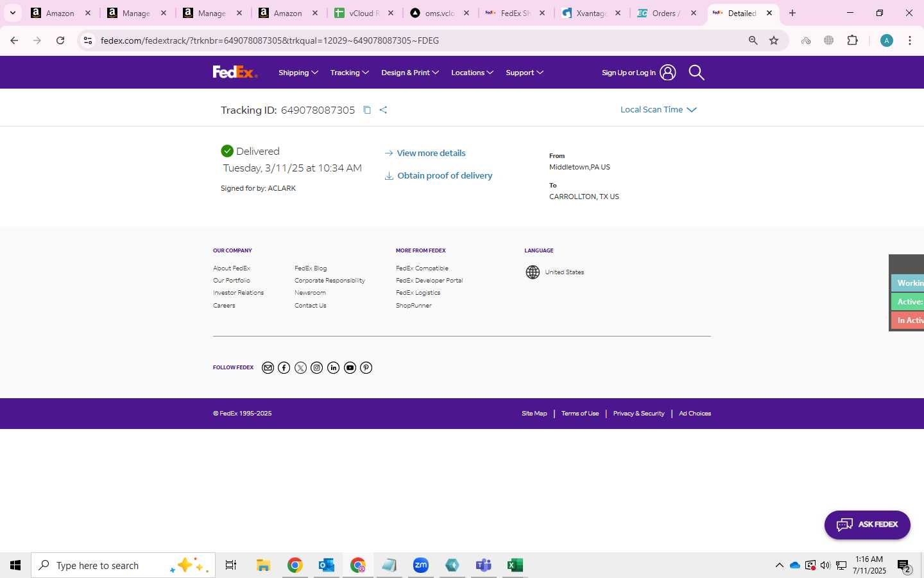Open FedEx site search magnifier

[696, 73]
